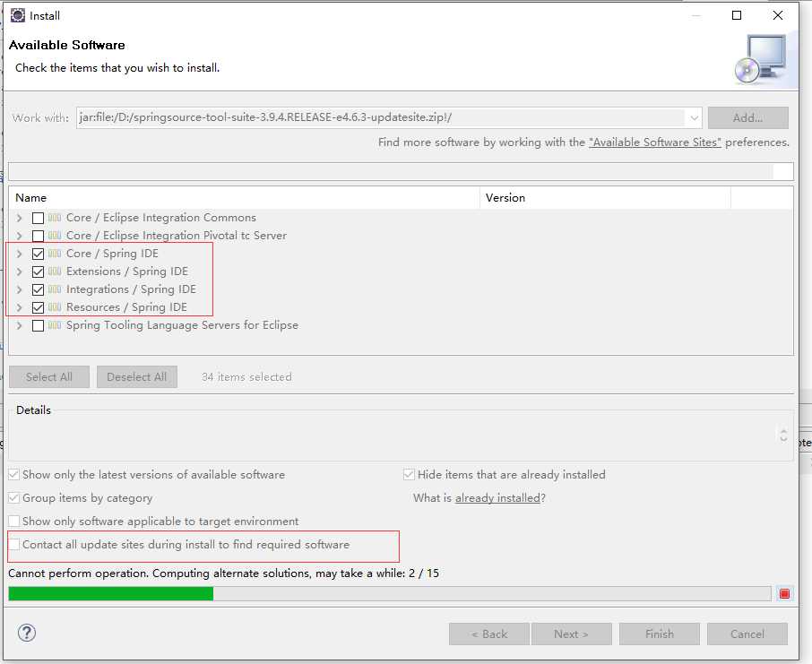Click the category icon beside Core / Spring IDE
This screenshot has width=812, height=664.
tap(55, 254)
